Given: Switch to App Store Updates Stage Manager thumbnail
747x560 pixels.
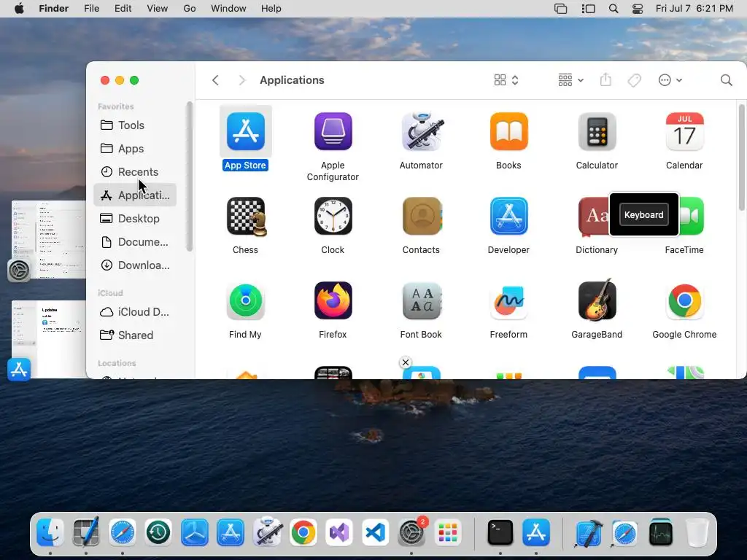Looking at the screenshot, I should click(48, 339).
